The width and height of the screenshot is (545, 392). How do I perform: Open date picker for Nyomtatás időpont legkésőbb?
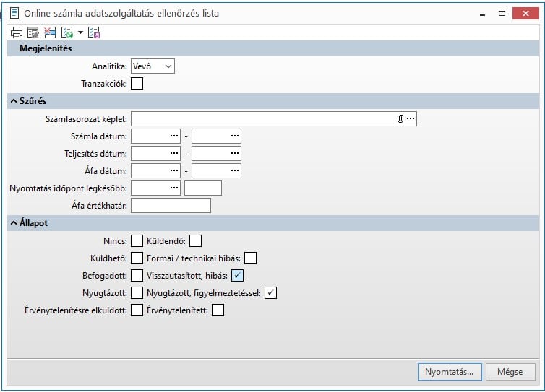tap(174, 188)
